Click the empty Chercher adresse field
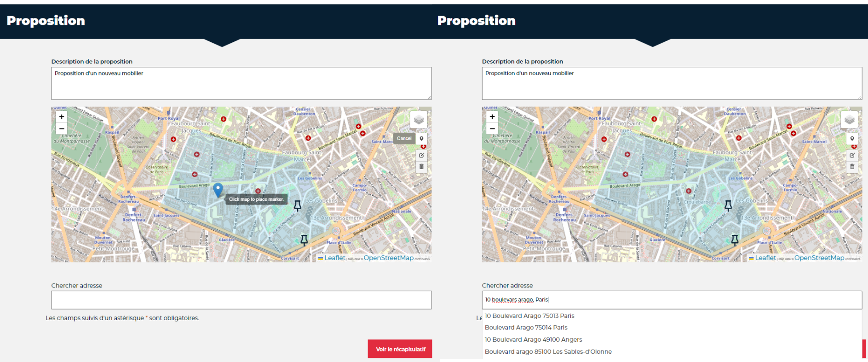Viewport: 868px width, 362px height. 241,300
